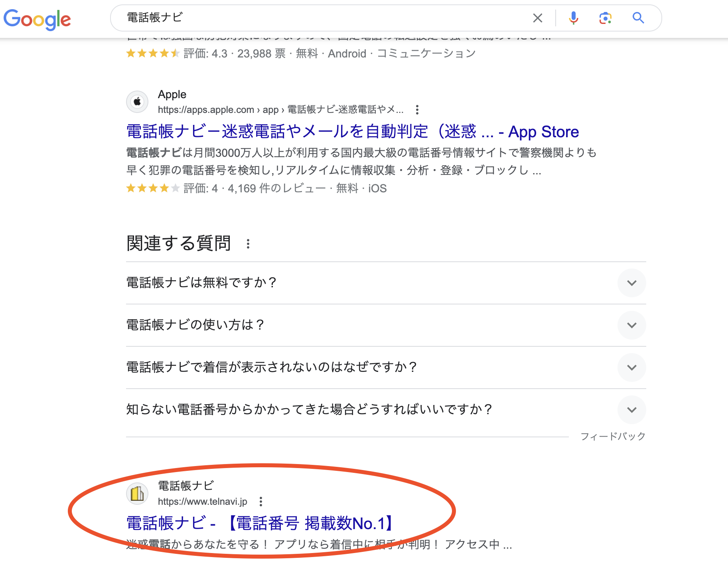The width and height of the screenshot is (728, 569).
Task: Click the フィードバック link
Action: point(613,436)
